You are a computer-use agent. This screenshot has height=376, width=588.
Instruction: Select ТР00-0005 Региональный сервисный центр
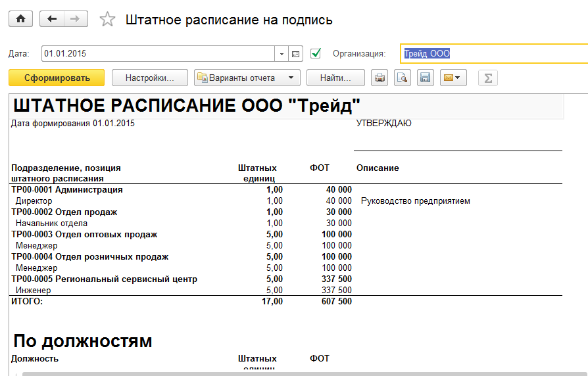click(x=104, y=279)
